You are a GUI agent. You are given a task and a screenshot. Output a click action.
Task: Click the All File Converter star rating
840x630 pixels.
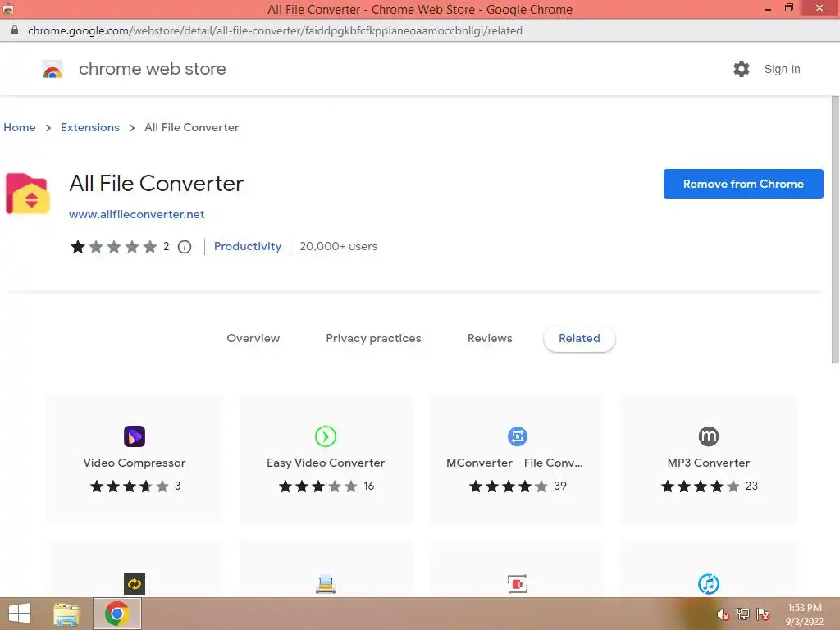pos(113,246)
